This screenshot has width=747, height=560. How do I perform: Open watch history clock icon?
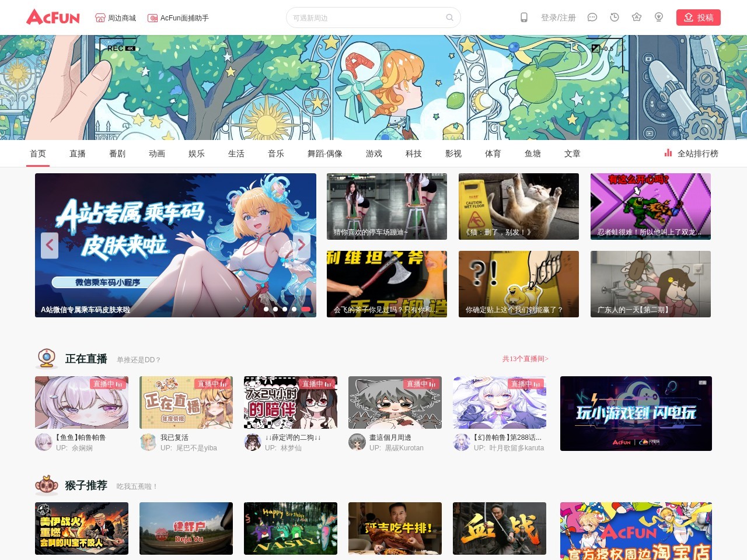615,17
